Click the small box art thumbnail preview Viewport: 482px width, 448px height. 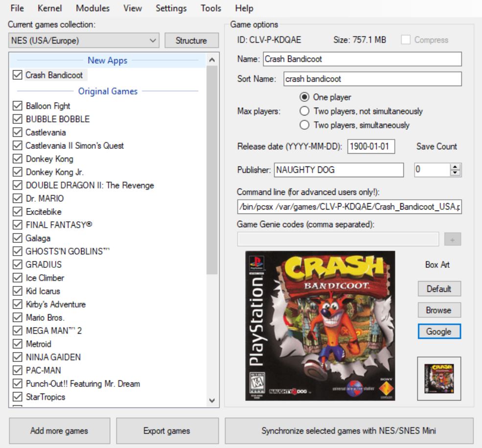coord(439,378)
